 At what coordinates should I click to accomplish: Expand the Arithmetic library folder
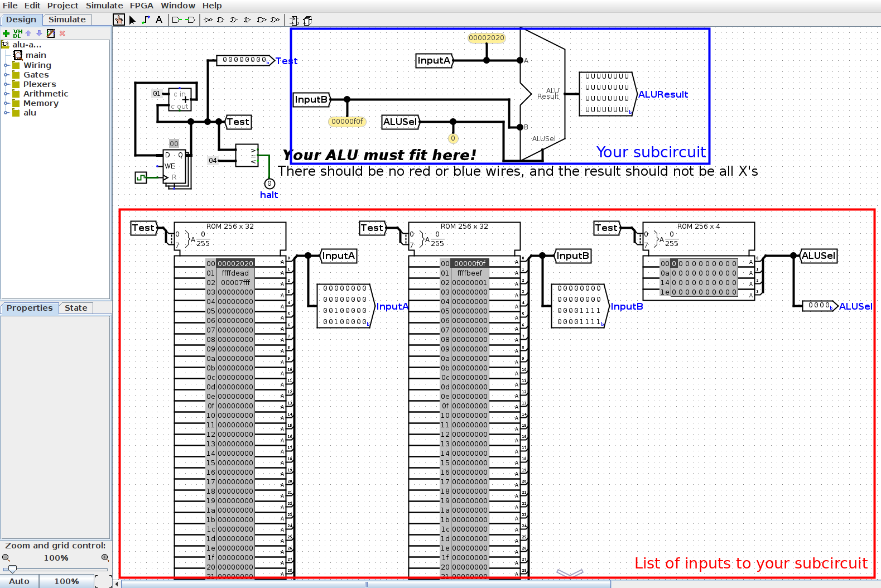pos(7,94)
